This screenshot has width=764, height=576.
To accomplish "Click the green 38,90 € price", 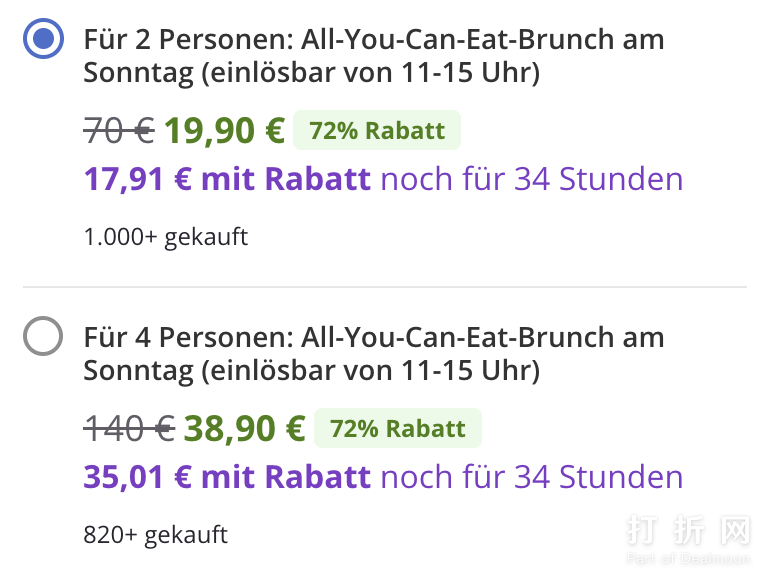I will (244, 428).
